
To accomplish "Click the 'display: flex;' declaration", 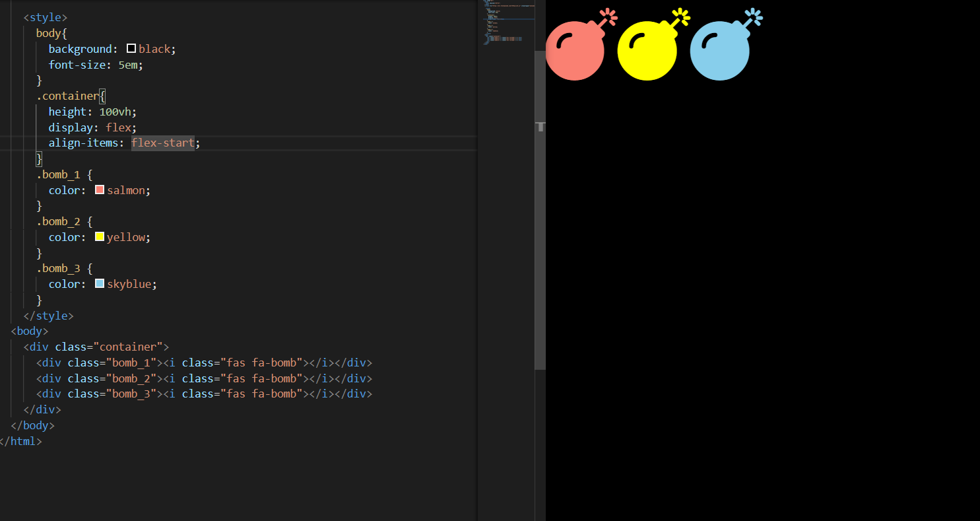I will coord(92,127).
